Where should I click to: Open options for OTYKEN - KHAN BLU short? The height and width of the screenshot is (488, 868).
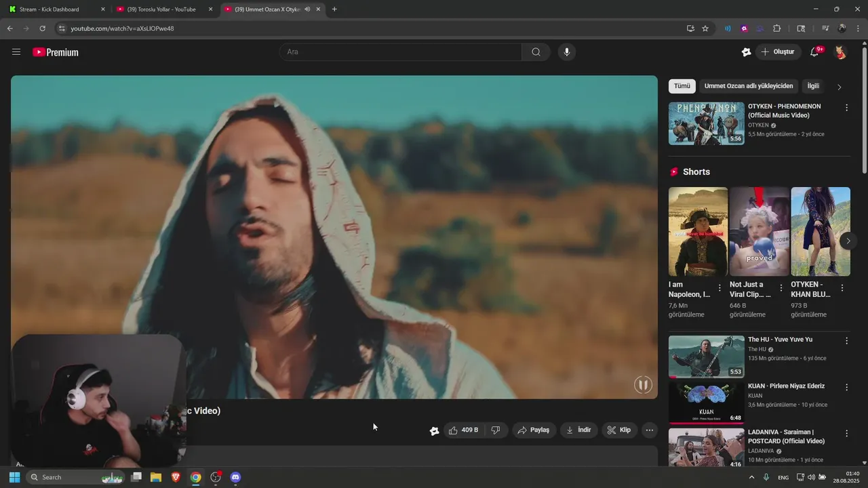[x=842, y=288]
